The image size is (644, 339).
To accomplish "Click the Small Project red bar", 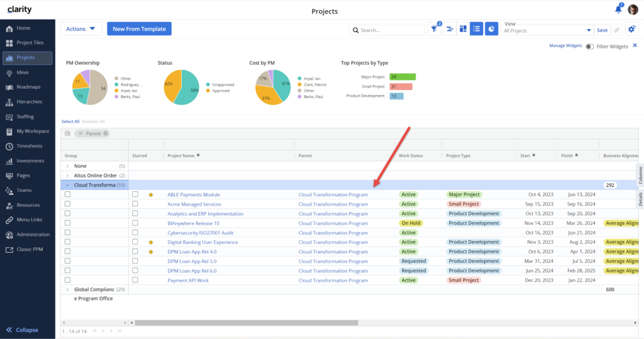I will (x=401, y=86).
